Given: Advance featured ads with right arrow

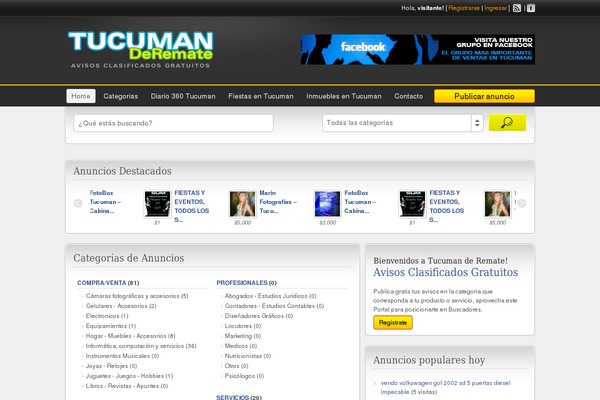Looking at the screenshot, I should click(522, 203).
